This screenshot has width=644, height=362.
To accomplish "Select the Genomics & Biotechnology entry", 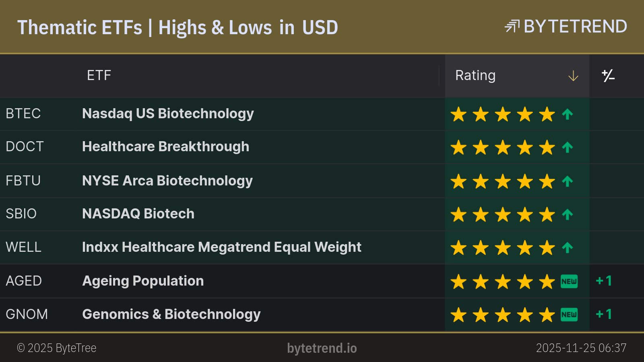I will click(171, 314).
